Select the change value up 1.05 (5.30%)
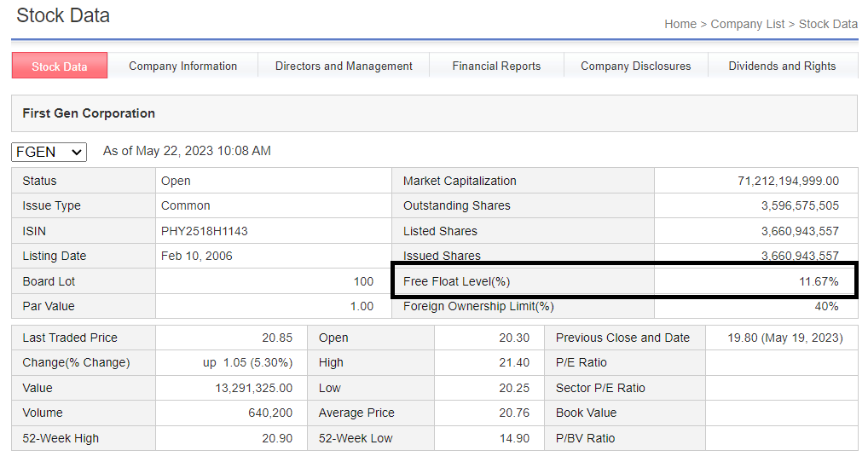The image size is (868, 462). pyautogui.click(x=247, y=362)
